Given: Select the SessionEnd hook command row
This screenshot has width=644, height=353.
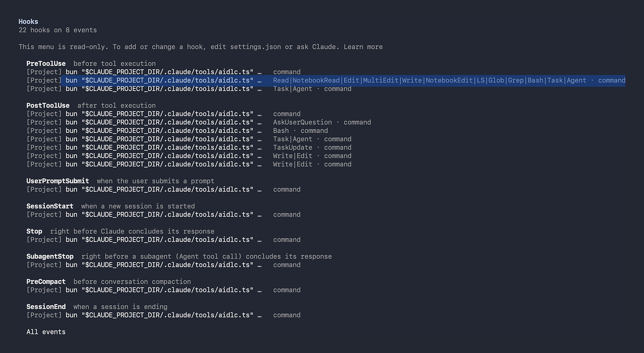Looking at the screenshot, I should point(163,315).
